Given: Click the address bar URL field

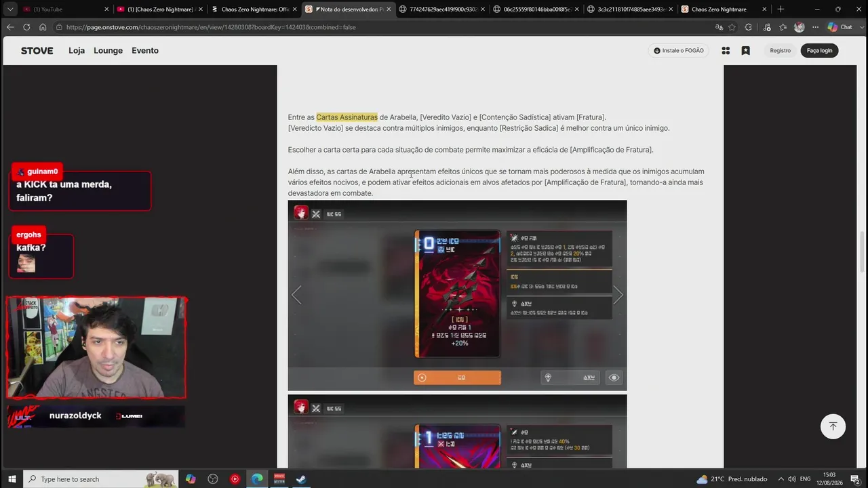Looking at the screenshot, I should coord(380,27).
